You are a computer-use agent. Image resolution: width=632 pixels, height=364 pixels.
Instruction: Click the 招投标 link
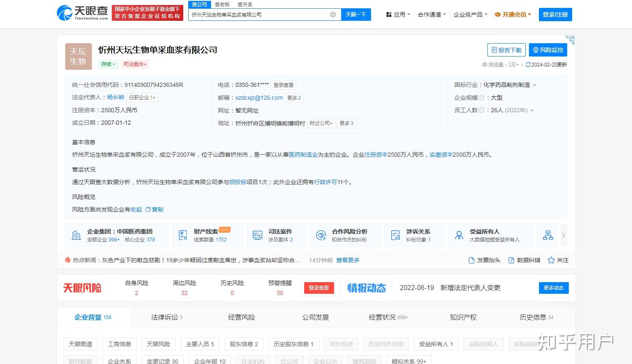click(238, 182)
